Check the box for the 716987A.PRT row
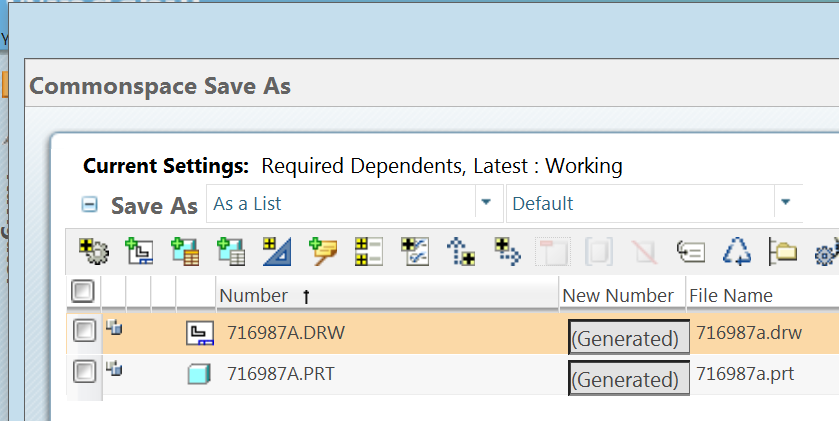Viewport: 839px width, 421px height. click(84, 371)
